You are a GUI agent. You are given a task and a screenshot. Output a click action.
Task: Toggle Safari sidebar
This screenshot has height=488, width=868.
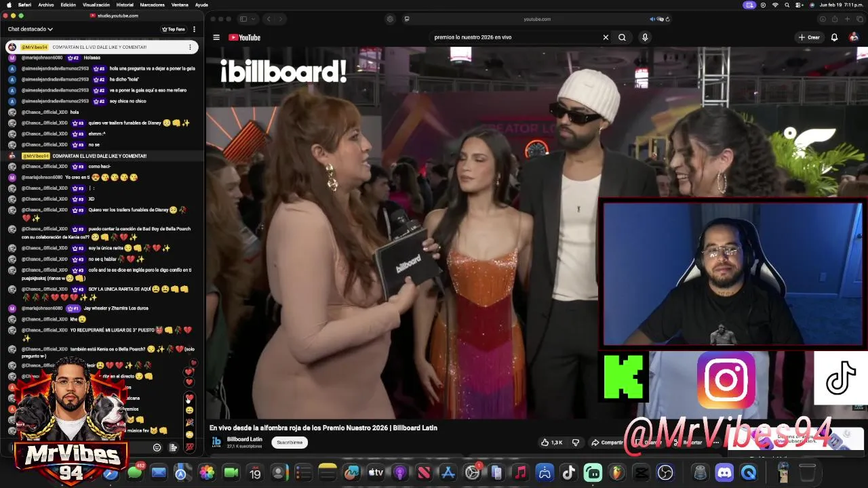243,19
